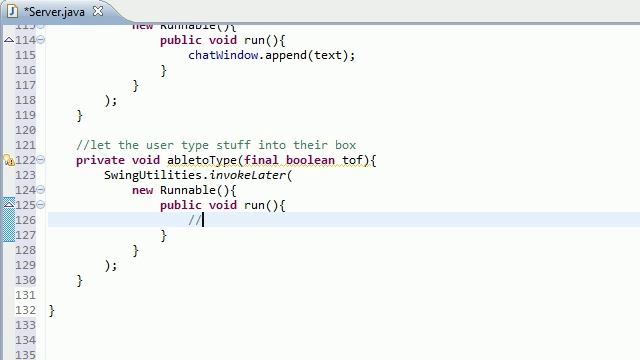The height and width of the screenshot is (360, 640).
Task: Click the line number 120
Action: coord(25,130)
